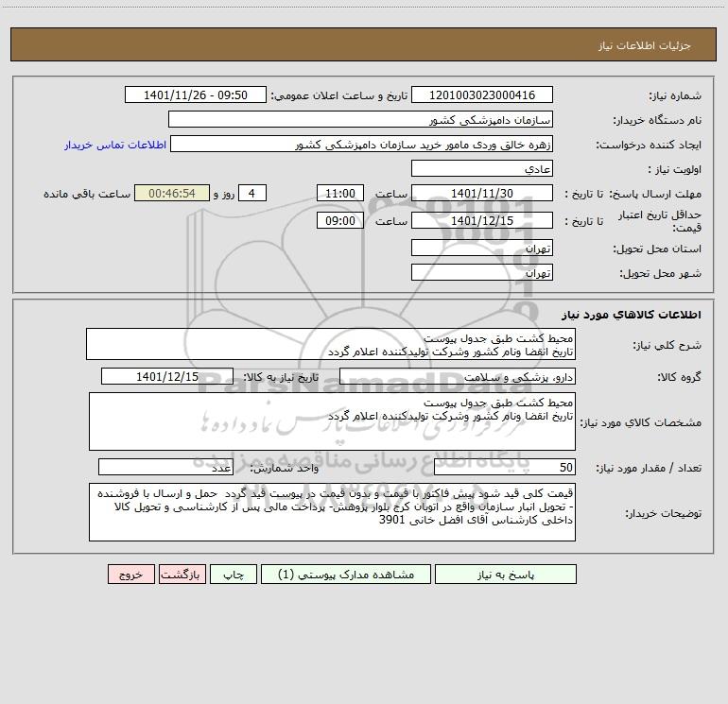728x704 pixels.
Task: Click the announcement date field 1401/11/26 - 09:50
Action: [x=196, y=94]
